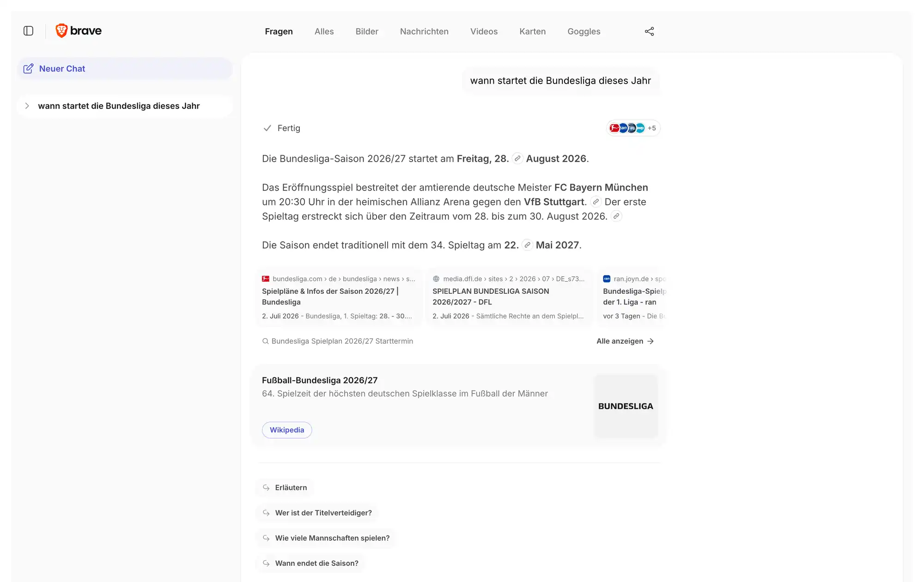Screen dimensions: 924x582
Task: Open the source favicons '+5' badge
Action: pos(633,128)
